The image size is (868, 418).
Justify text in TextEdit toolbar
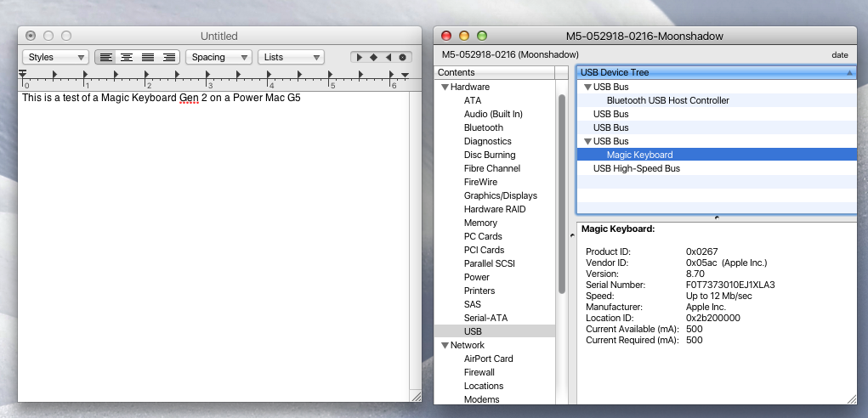click(148, 57)
